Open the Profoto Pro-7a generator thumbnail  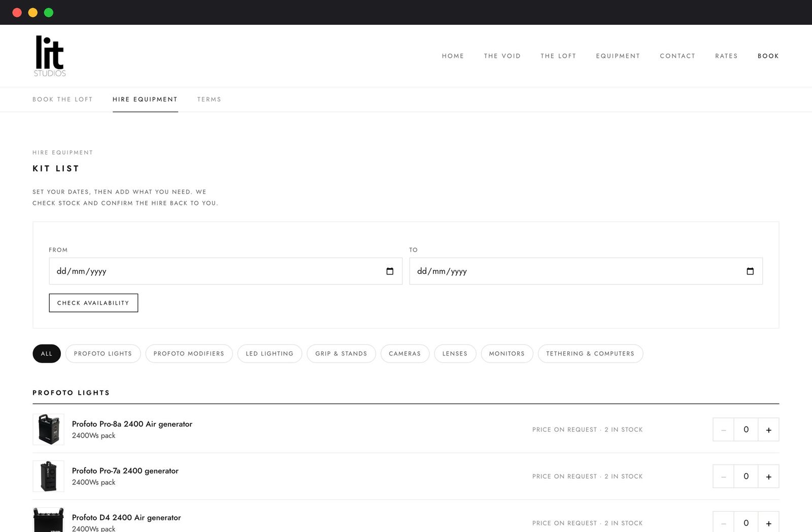[x=48, y=476]
